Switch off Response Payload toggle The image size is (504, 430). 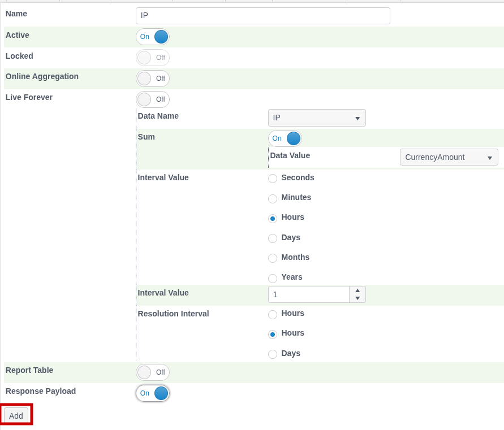pos(153,393)
